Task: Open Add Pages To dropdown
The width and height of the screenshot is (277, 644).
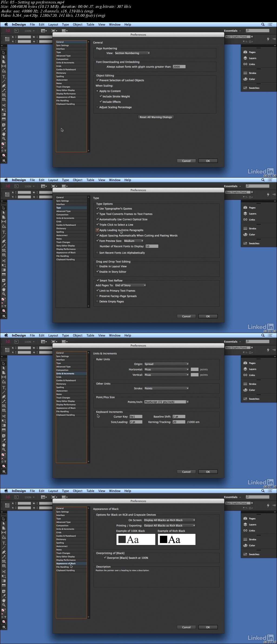Action: pyautogui.click(x=130, y=285)
